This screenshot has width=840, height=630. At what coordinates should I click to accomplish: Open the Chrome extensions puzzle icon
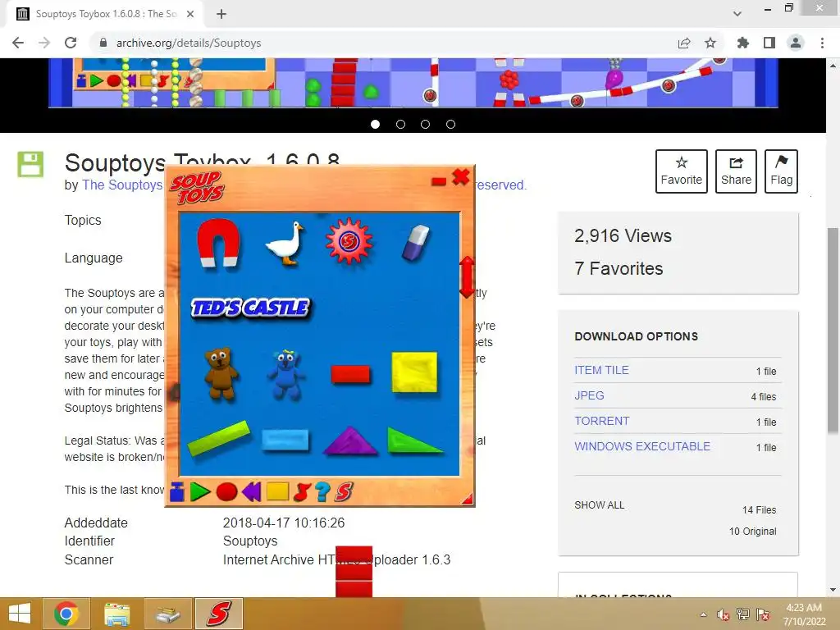pos(743,43)
